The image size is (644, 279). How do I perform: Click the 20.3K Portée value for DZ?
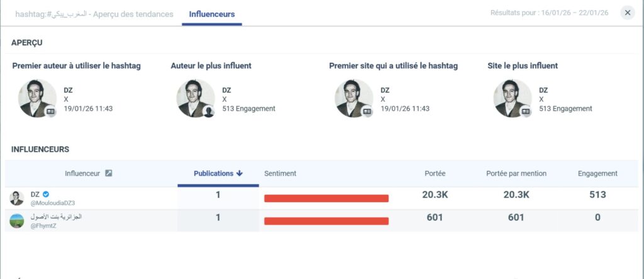[435, 195]
